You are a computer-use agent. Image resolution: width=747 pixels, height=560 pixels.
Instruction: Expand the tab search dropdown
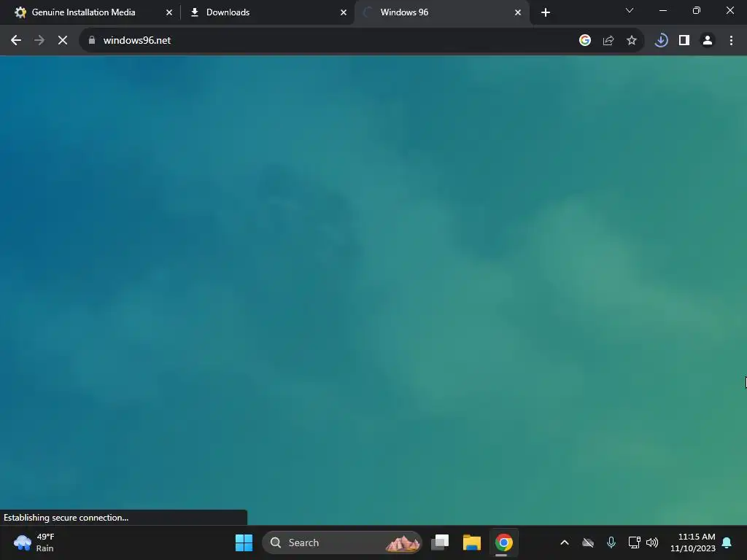click(630, 10)
